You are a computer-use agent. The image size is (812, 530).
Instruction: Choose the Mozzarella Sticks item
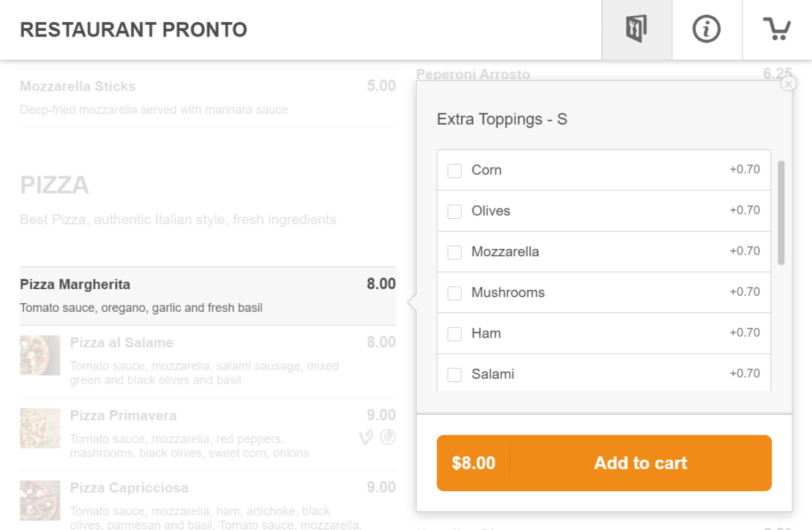click(x=208, y=97)
